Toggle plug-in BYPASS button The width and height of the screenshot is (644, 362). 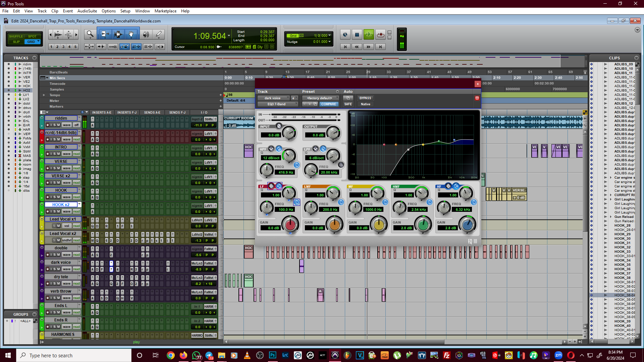(x=365, y=98)
